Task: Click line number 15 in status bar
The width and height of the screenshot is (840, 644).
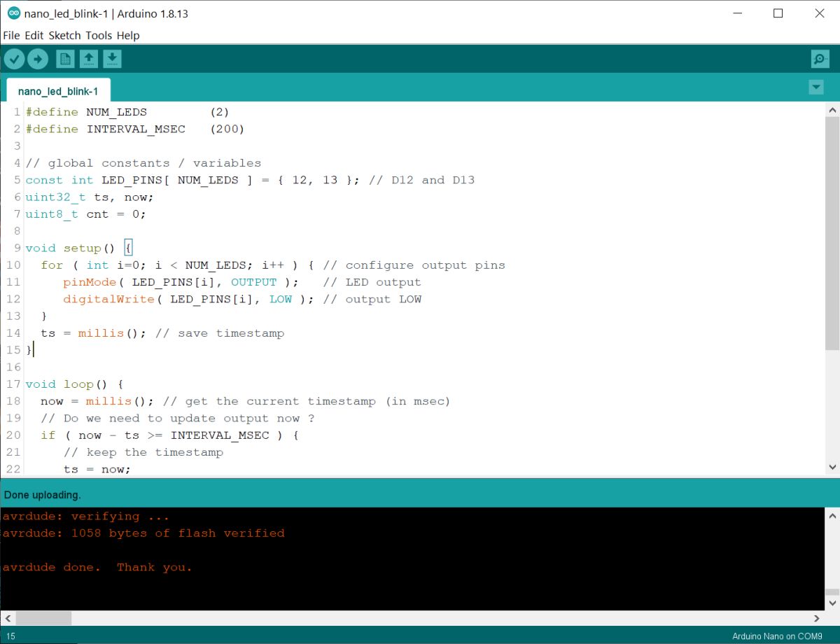Action: (11, 636)
